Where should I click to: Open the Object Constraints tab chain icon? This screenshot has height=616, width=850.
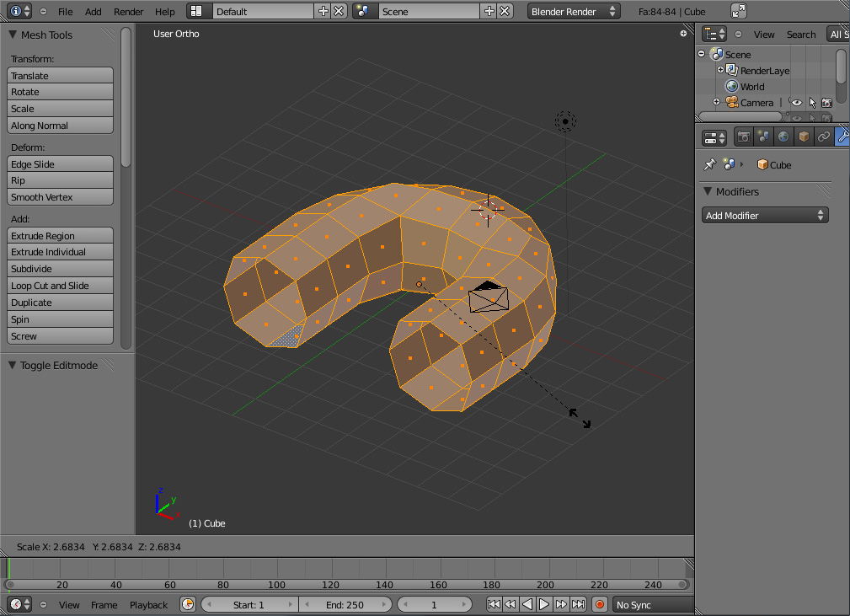click(x=823, y=137)
